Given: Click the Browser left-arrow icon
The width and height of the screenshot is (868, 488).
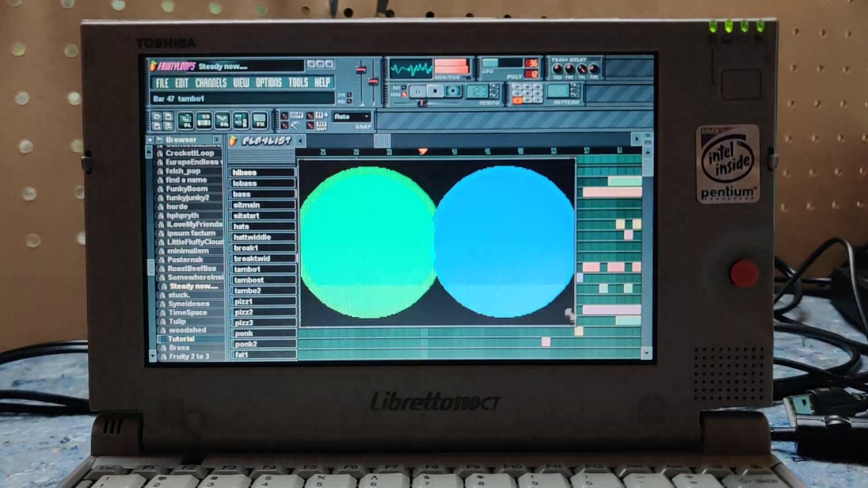Looking at the screenshot, I should 151,140.
